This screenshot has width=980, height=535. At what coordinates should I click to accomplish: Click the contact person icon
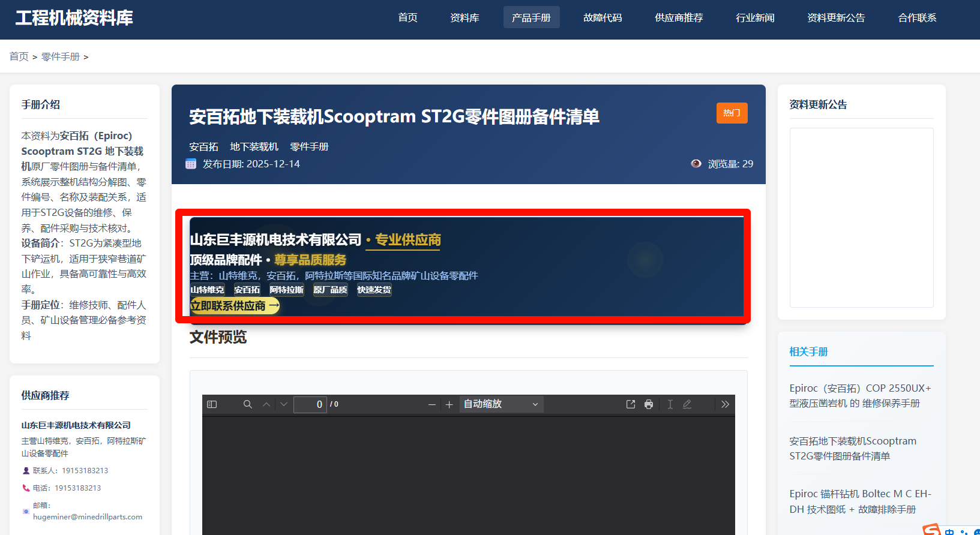pyautogui.click(x=26, y=471)
